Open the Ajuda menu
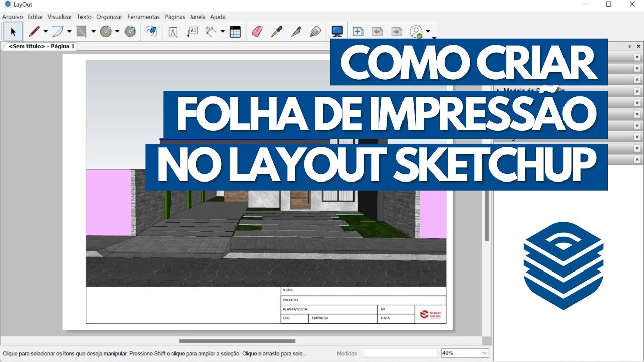Viewport: 644px width, 362px height. click(218, 17)
